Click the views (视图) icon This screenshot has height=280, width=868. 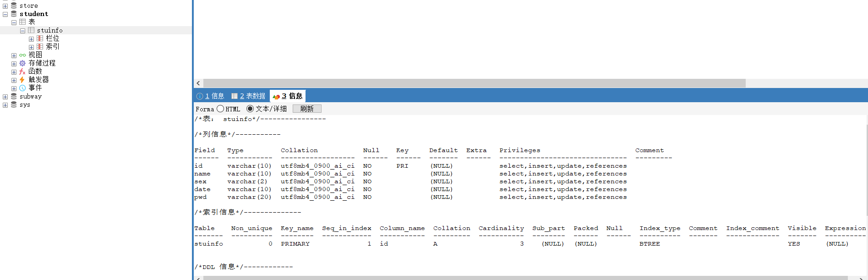coord(22,55)
